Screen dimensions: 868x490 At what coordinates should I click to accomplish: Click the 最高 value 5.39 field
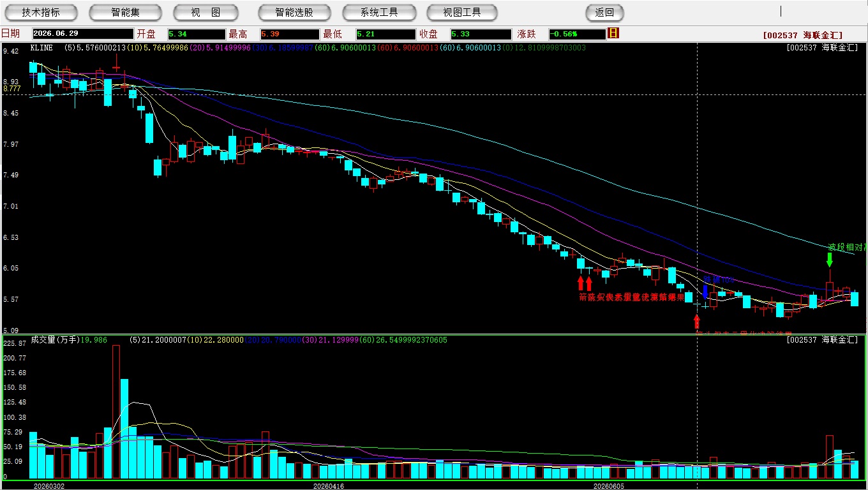pyautogui.click(x=289, y=34)
